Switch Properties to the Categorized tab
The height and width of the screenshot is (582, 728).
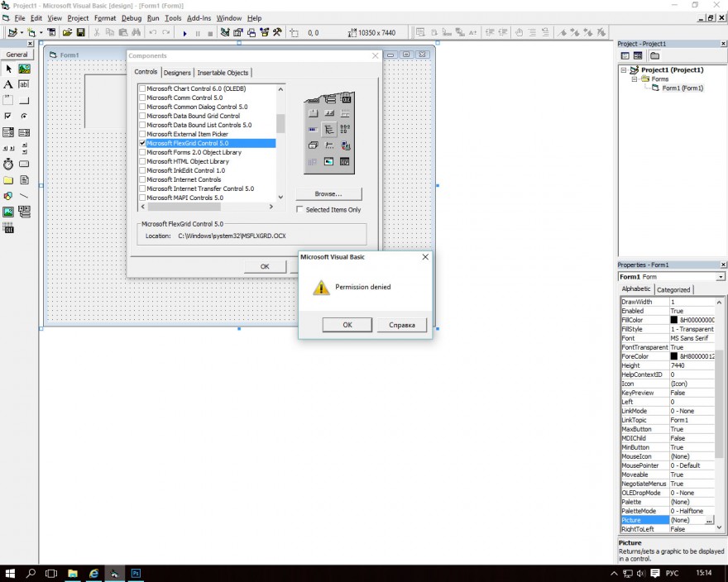[x=673, y=289]
